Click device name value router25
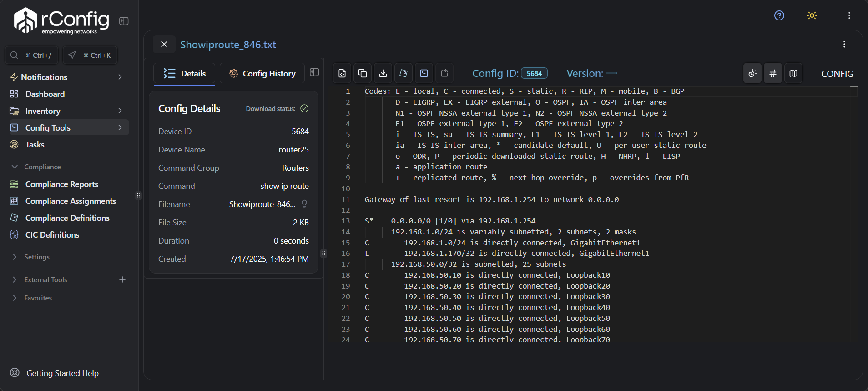 point(293,149)
